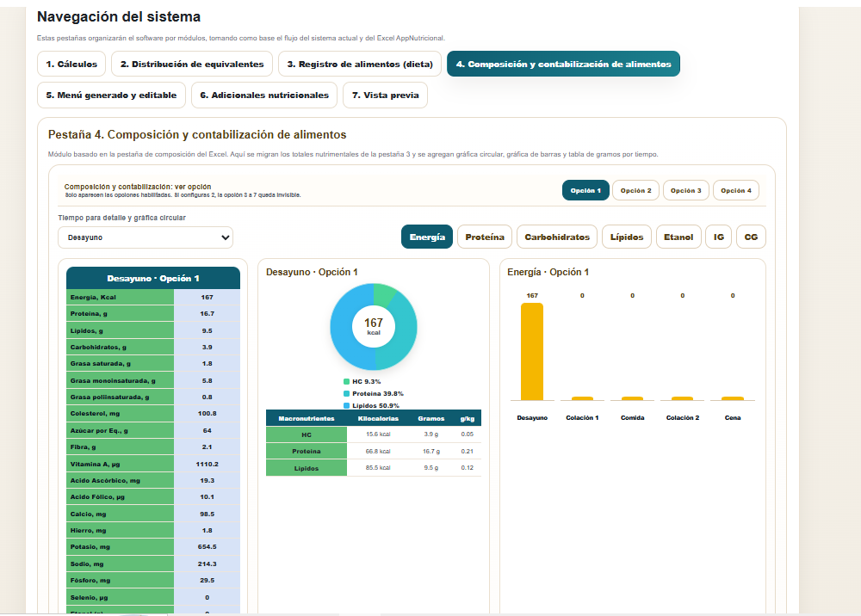
Task: Click the Lípidos, g row label
Action: pos(121,330)
